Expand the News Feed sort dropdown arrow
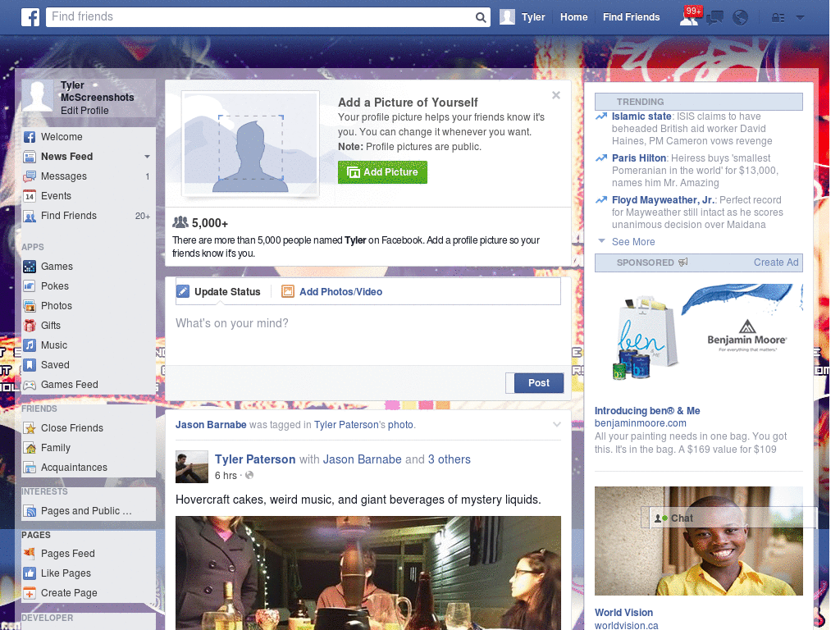This screenshot has width=840, height=630. pyautogui.click(x=147, y=157)
